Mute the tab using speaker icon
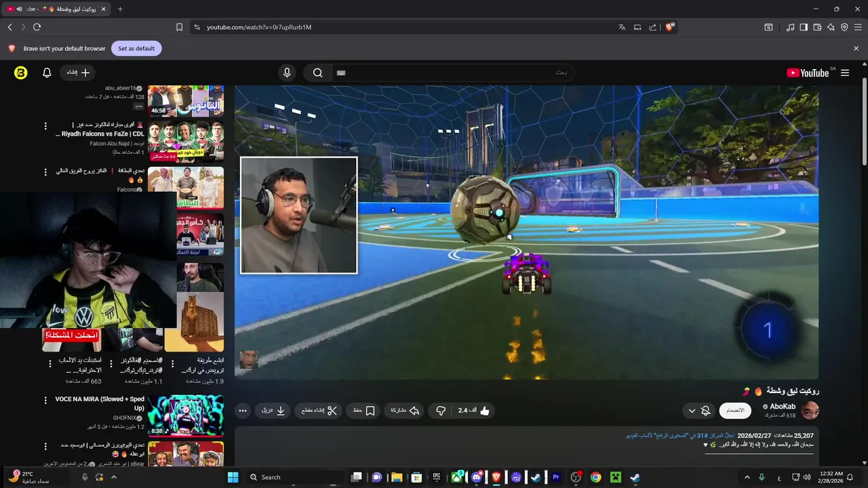 (x=19, y=9)
